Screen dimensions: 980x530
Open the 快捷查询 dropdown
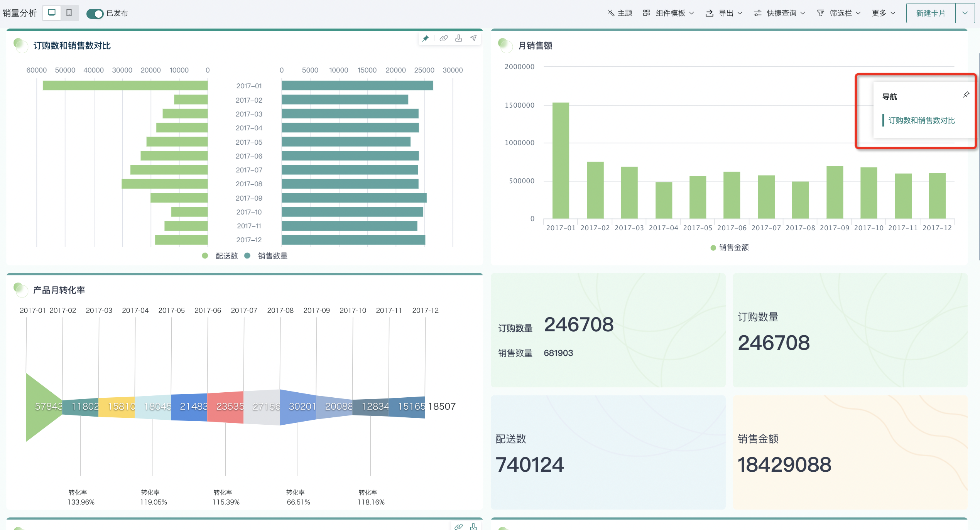[x=779, y=13]
